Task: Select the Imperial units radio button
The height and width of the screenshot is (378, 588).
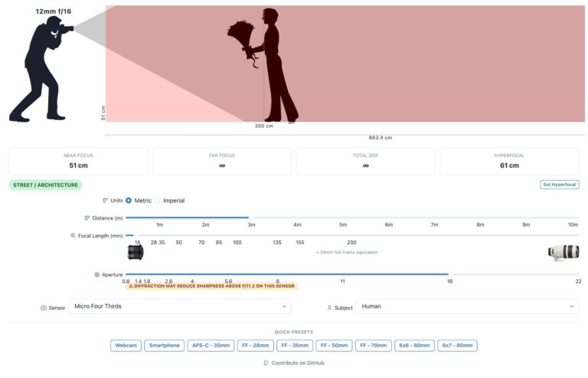Action: (x=158, y=200)
